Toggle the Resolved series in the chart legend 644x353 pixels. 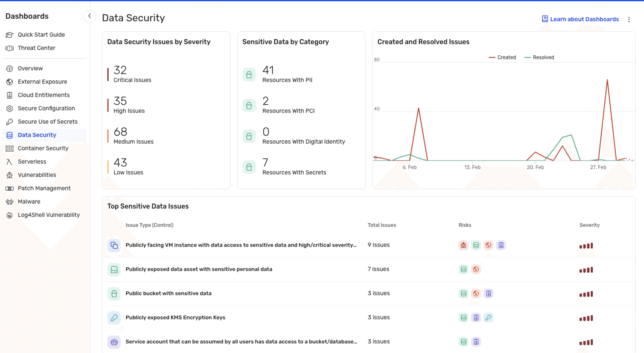coord(539,57)
